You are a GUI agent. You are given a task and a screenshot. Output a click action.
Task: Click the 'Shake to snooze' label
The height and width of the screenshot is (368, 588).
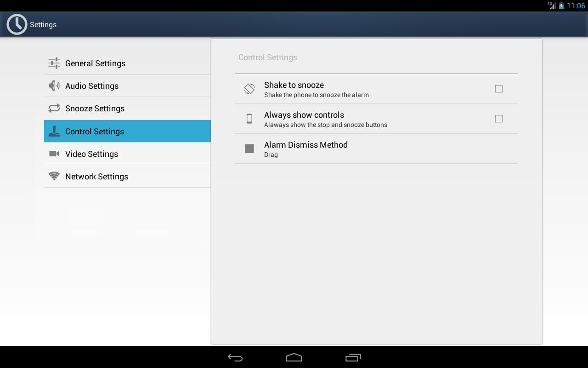point(294,85)
